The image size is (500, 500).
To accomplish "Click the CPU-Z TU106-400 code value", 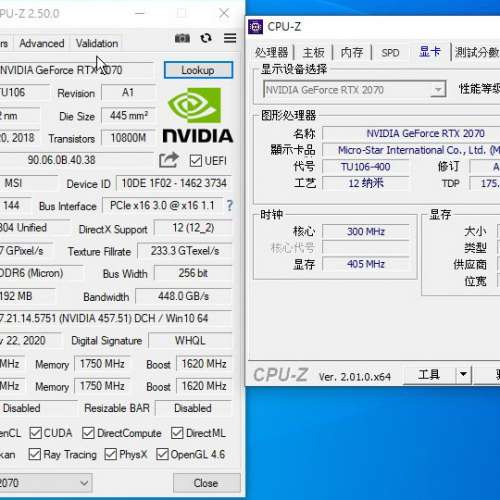I will click(366, 167).
